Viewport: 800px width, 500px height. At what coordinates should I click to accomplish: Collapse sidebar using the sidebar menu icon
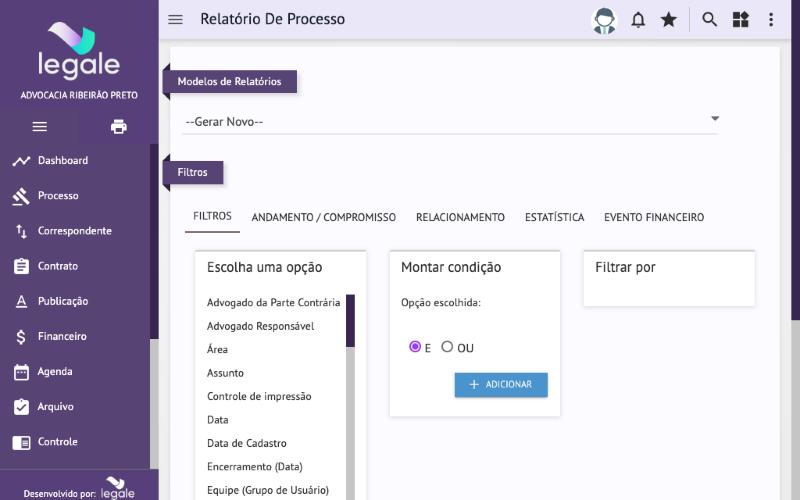(40, 127)
